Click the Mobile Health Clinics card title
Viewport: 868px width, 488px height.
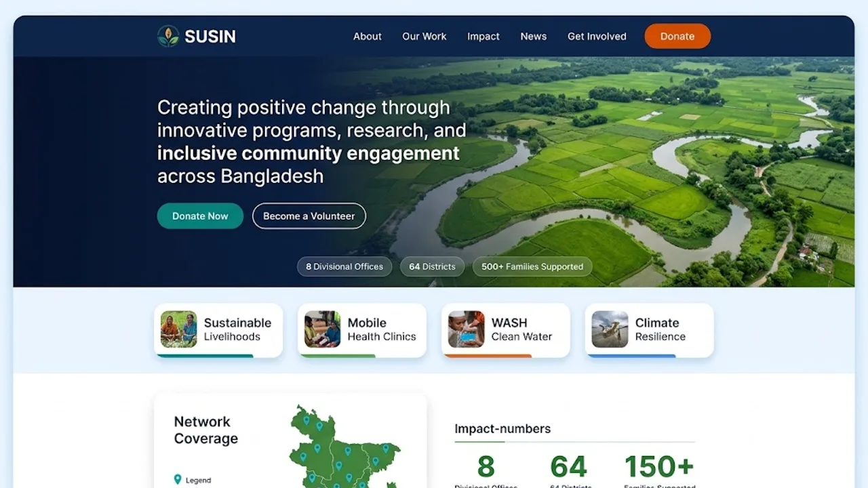(382, 329)
